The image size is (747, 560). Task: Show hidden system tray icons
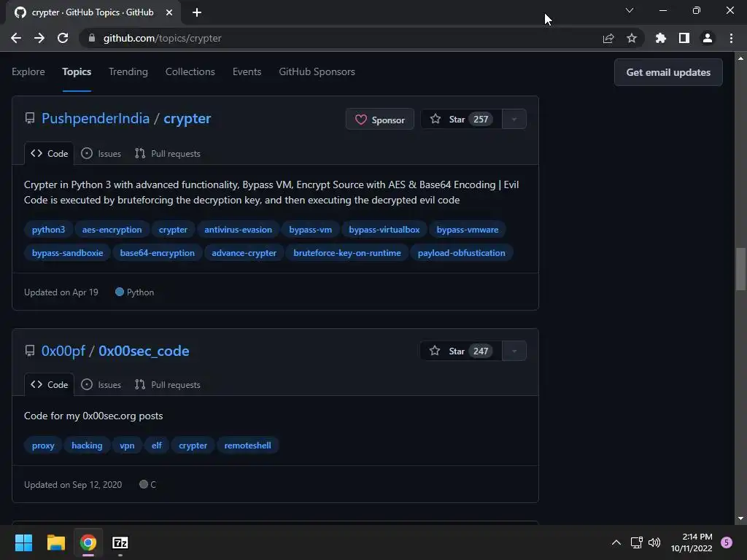[616, 542]
